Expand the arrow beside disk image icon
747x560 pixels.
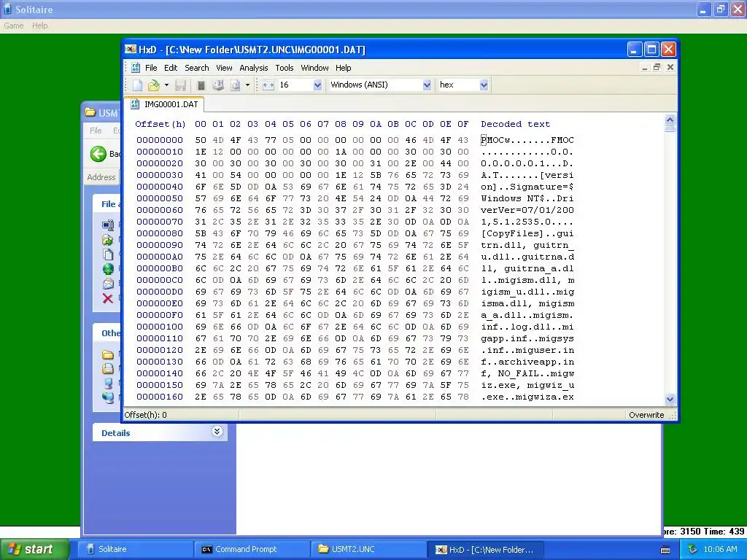(x=248, y=85)
